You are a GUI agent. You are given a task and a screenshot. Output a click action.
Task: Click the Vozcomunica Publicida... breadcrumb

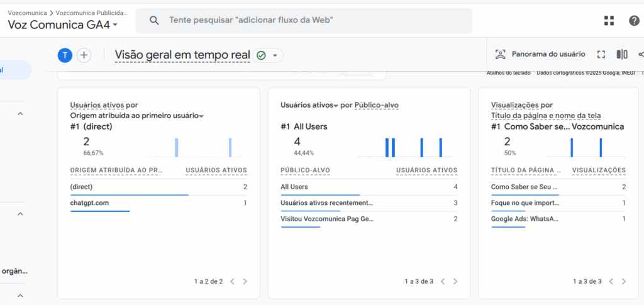click(92, 13)
